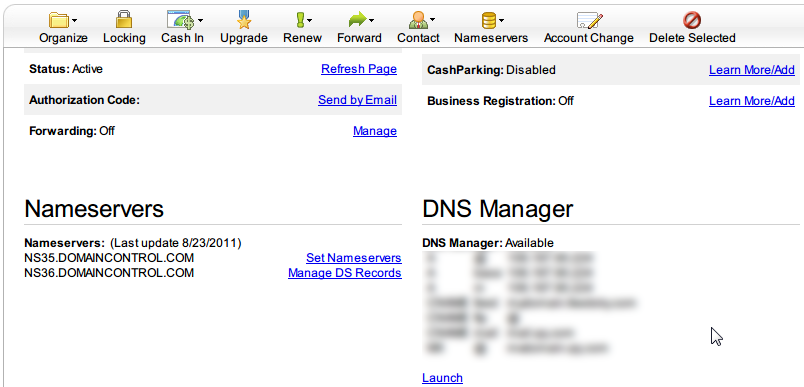Click the Delete Selected red icon
The height and width of the screenshot is (387, 804).
coord(692,21)
